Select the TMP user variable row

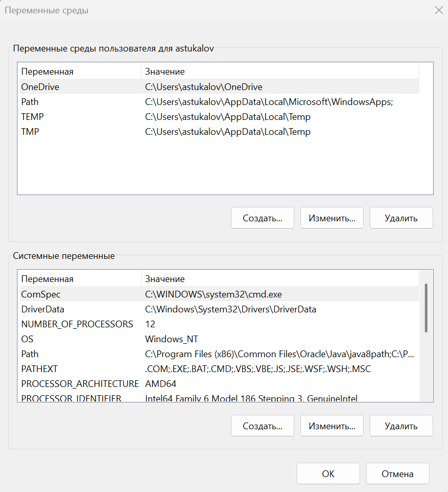[30, 132]
